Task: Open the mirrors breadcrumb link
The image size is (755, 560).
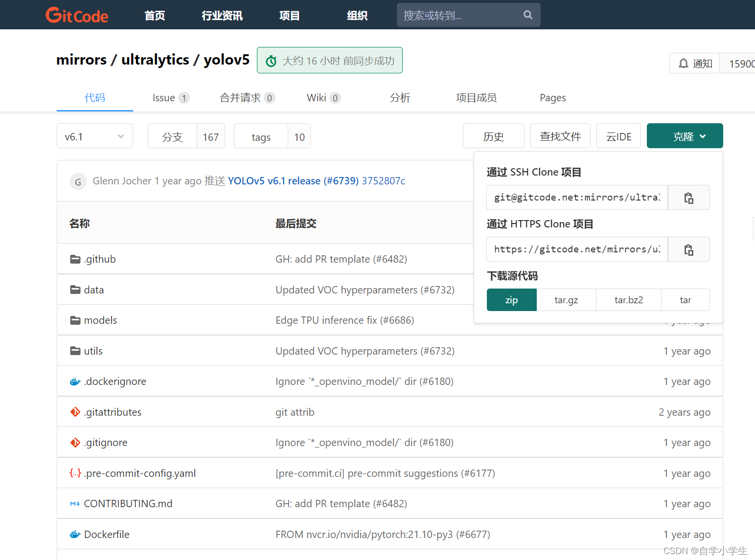Action: (81, 60)
